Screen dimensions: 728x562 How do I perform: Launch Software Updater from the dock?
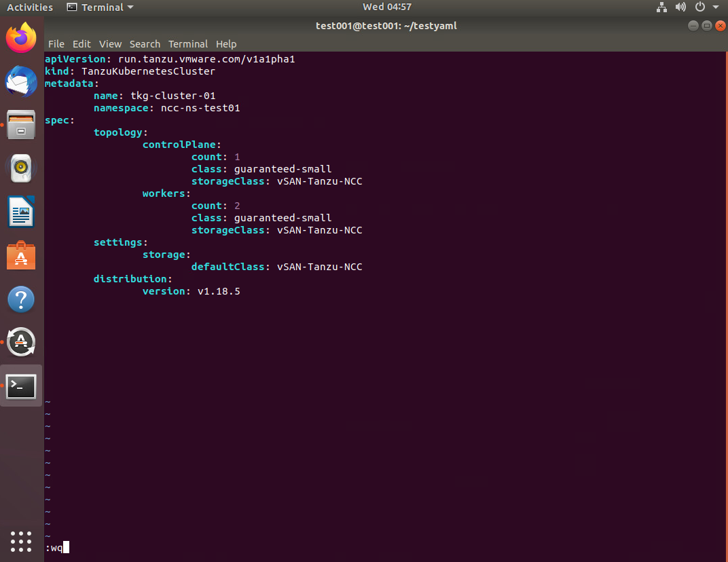coord(21,343)
